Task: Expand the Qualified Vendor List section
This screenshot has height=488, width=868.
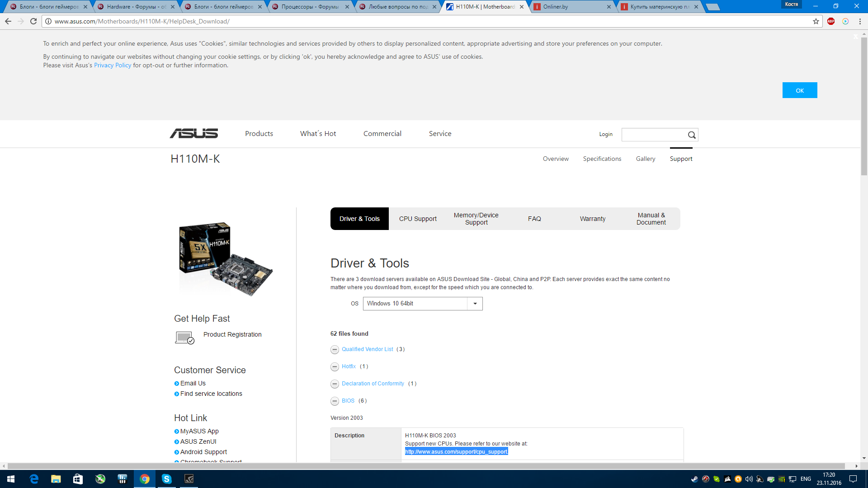Action: 335,350
